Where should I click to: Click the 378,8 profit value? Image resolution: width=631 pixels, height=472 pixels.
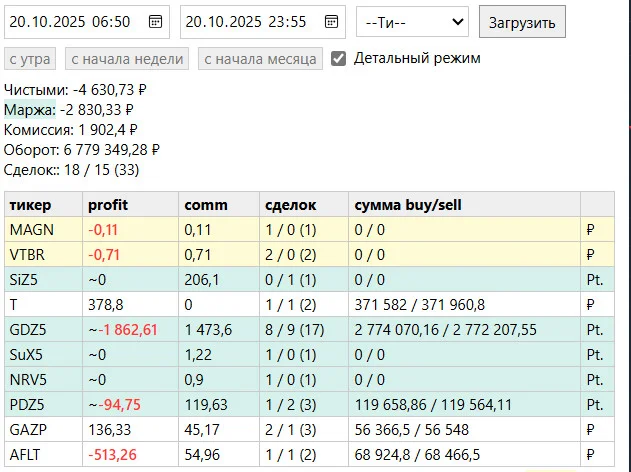[x=105, y=305]
